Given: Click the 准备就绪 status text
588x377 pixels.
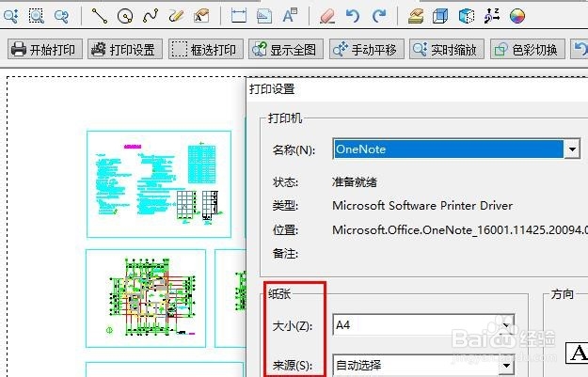Looking at the screenshot, I should tap(354, 182).
